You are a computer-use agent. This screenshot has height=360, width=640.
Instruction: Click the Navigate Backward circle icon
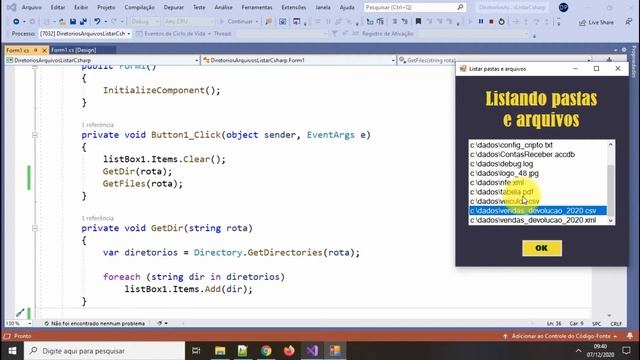16,21
